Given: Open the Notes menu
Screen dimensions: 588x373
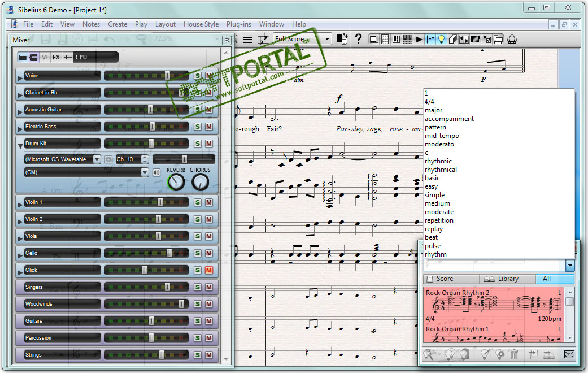Looking at the screenshot, I should (x=91, y=24).
